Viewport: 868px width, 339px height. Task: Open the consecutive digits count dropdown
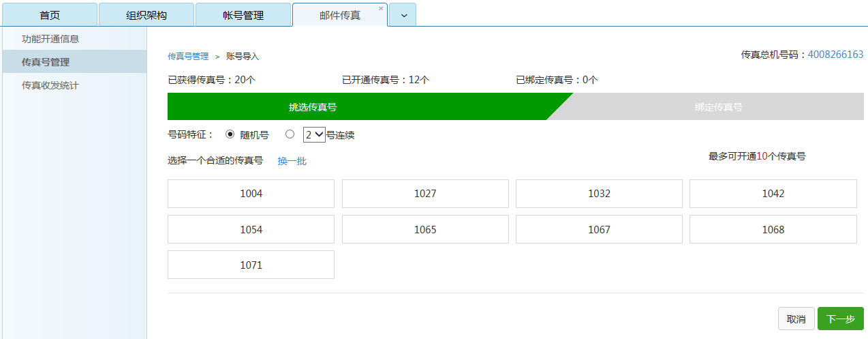pos(314,135)
